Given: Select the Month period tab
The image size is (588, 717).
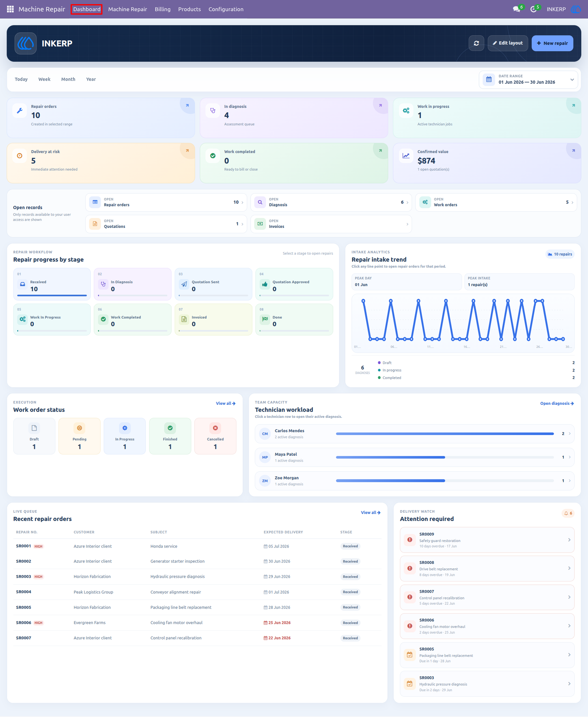Looking at the screenshot, I should coord(68,79).
